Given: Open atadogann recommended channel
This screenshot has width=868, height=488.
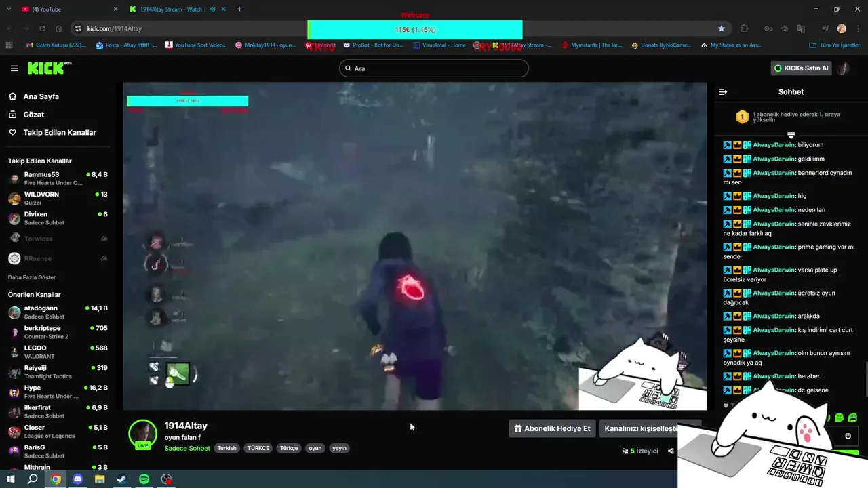Looking at the screenshot, I should coord(57,312).
